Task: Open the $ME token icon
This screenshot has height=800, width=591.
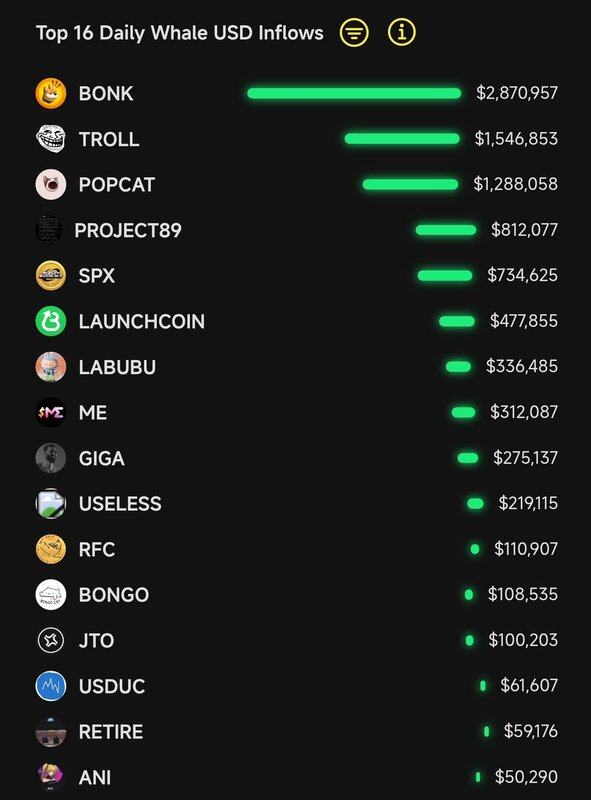Action: click(x=51, y=412)
